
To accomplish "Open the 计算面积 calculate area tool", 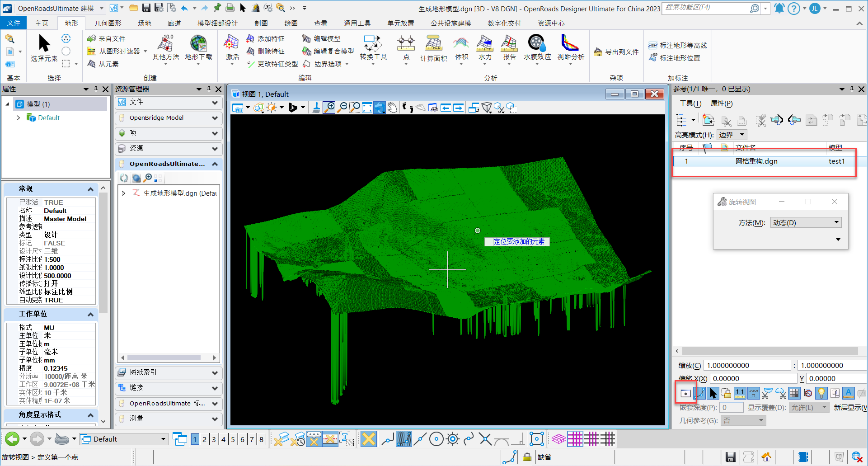I will pos(433,48).
